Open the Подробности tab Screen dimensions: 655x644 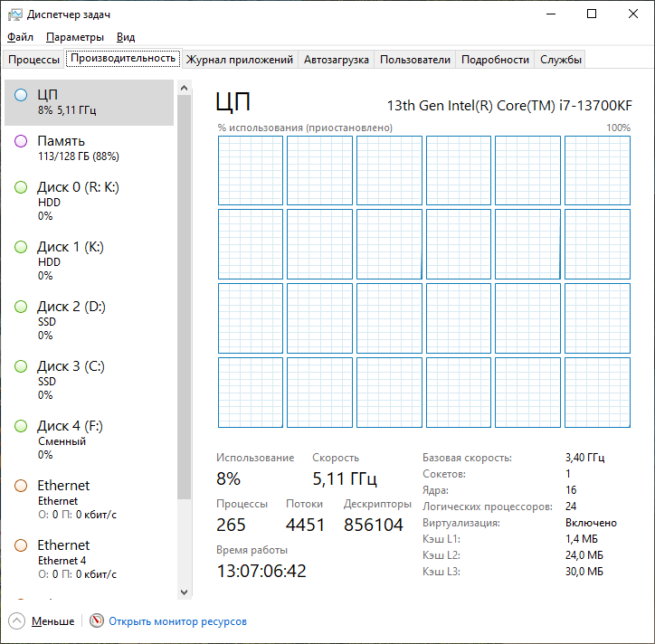(495, 60)
